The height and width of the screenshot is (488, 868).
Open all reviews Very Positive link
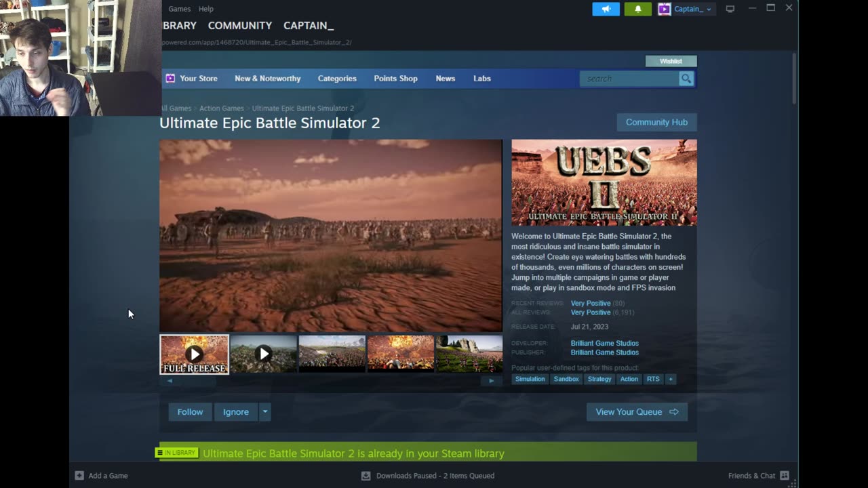click(x=591, y=312)
